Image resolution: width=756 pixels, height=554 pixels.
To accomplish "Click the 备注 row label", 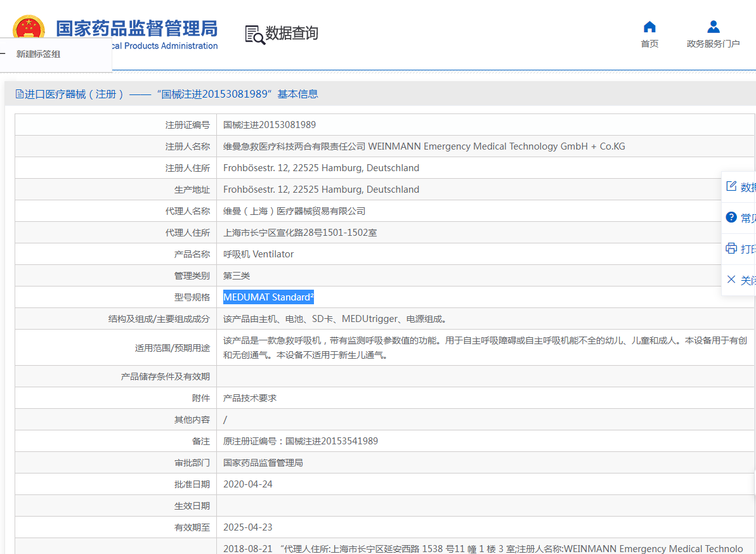I will click(201, 441).
